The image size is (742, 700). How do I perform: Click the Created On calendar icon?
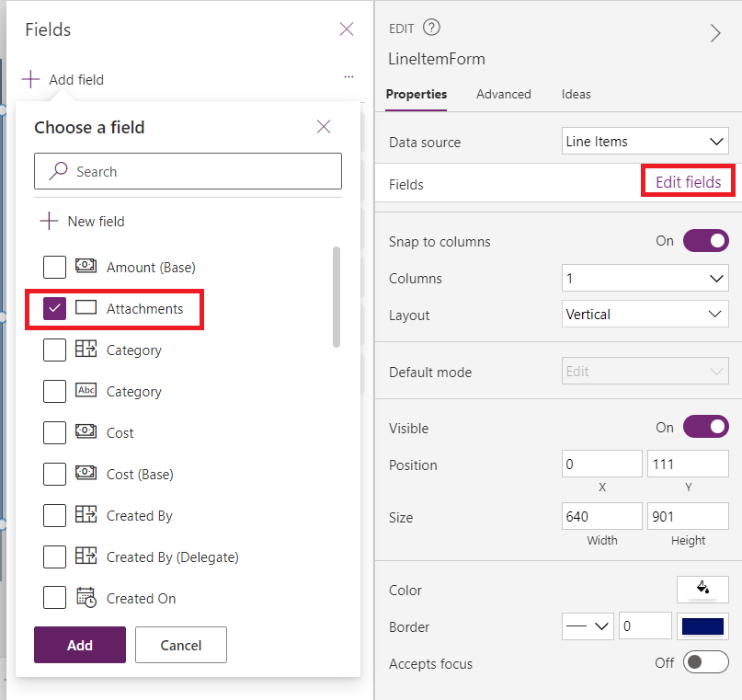tap(86, 598)
